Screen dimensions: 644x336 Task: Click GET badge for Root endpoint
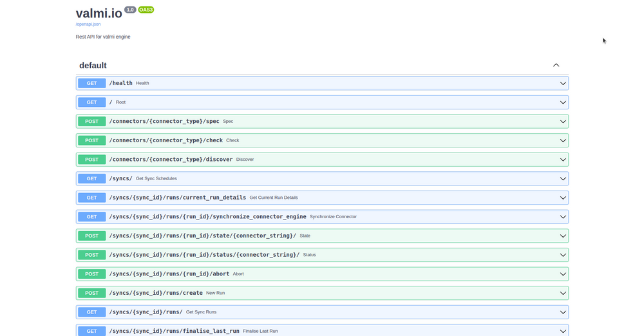coord(91,102)
